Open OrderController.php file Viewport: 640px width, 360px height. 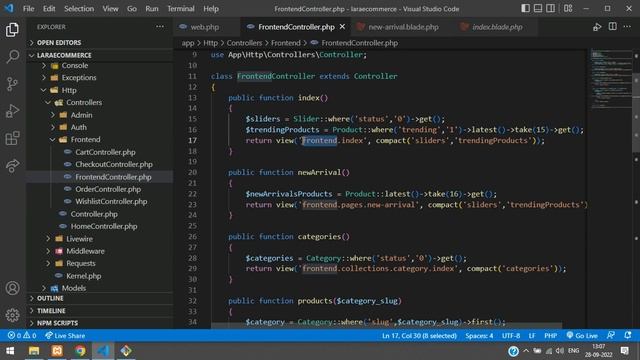108,189
